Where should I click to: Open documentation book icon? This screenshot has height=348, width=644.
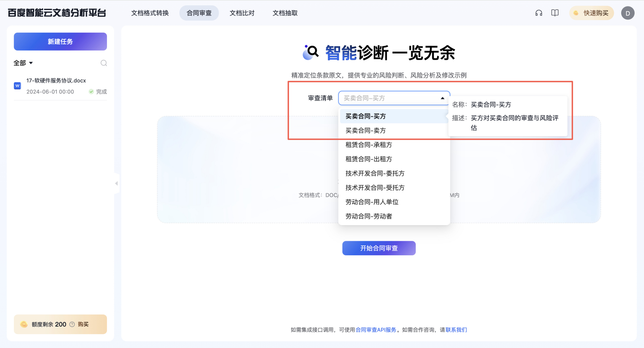[555, 13]
